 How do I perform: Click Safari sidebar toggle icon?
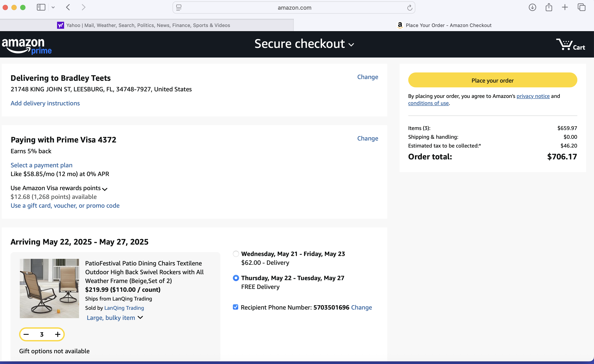pos(41,7)
